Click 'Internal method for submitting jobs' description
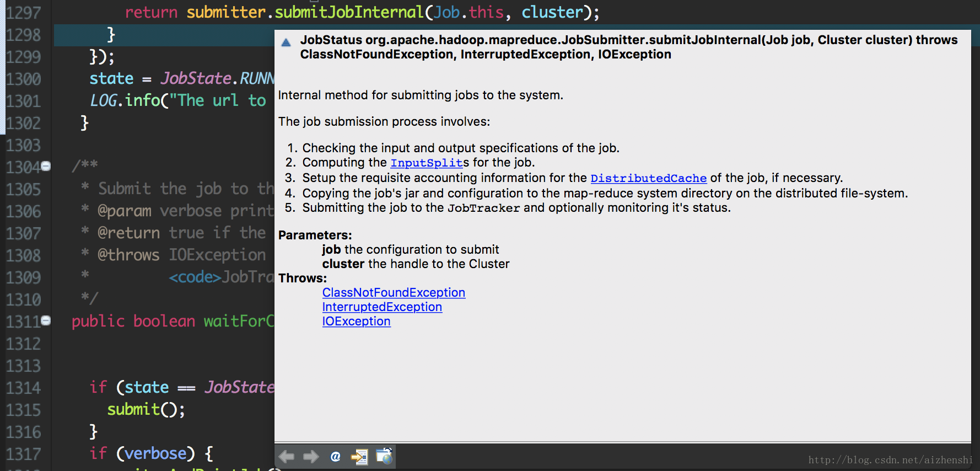 click(421, 95)
